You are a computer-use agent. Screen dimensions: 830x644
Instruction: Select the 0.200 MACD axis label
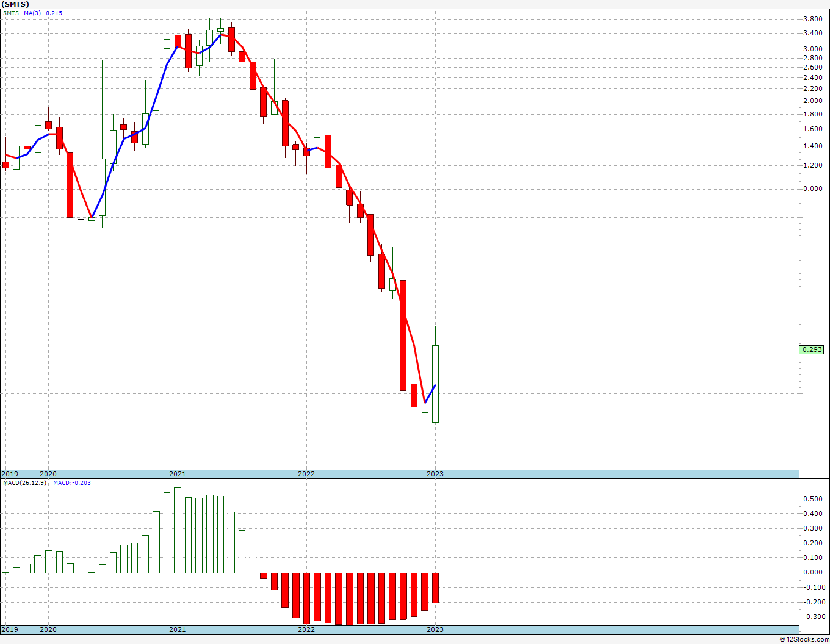pos(812,543)
